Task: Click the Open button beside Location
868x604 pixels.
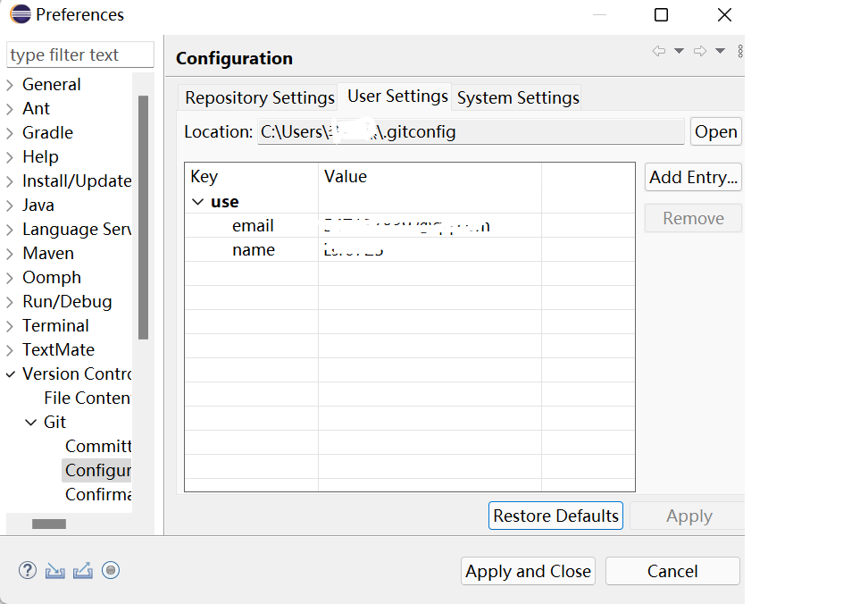Action: (716, 131)
